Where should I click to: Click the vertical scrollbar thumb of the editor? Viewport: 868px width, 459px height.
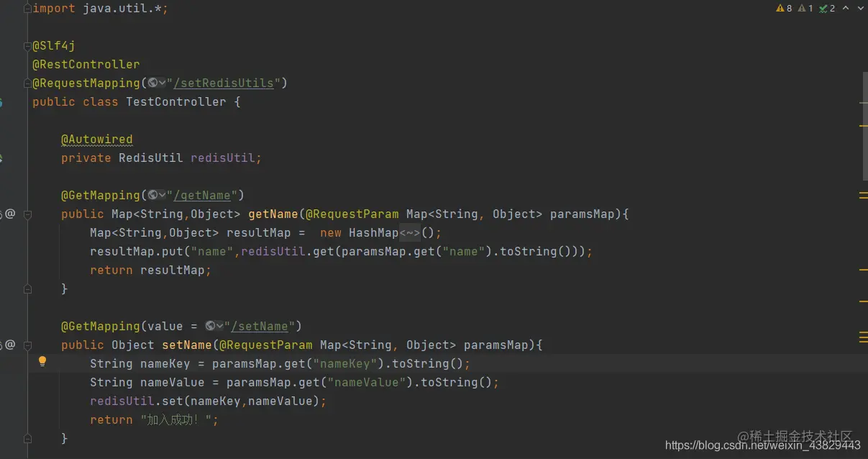(864, 125)
